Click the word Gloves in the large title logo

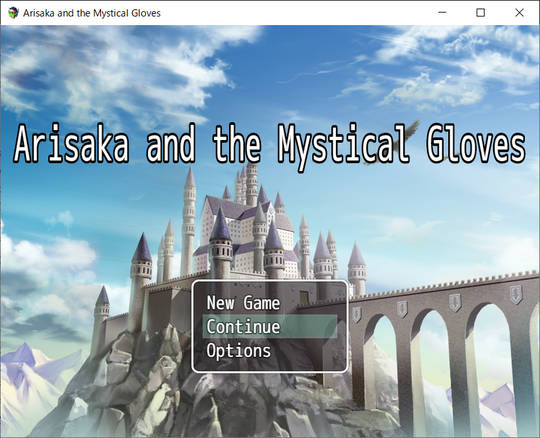point(477,144)
